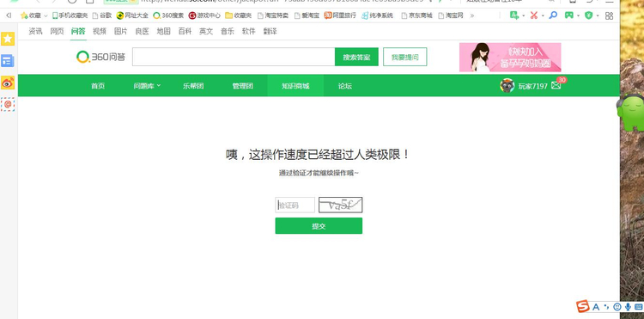This screenshot has height=319, width=644.
Task: Expand the gamepad extension dropdown arrow
Action: click(x=578, y=16)
